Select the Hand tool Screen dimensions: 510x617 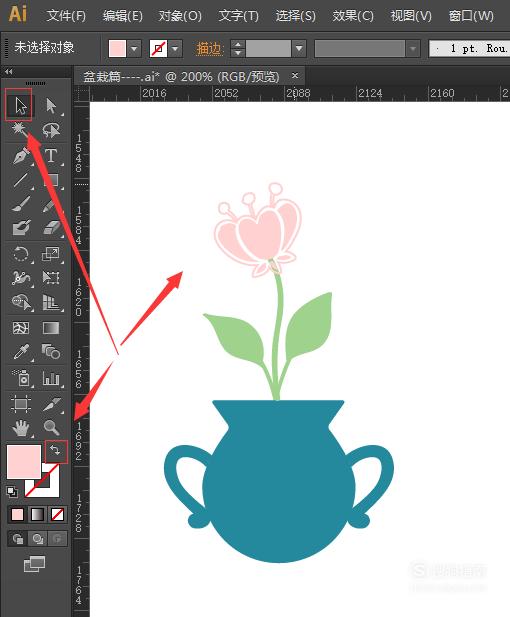pos(20,428)
